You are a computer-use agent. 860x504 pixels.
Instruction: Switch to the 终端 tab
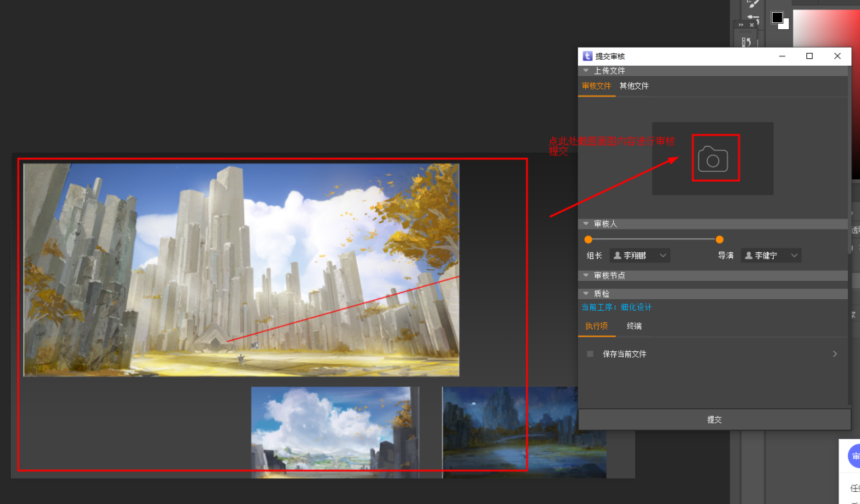(x=634, y=326)
